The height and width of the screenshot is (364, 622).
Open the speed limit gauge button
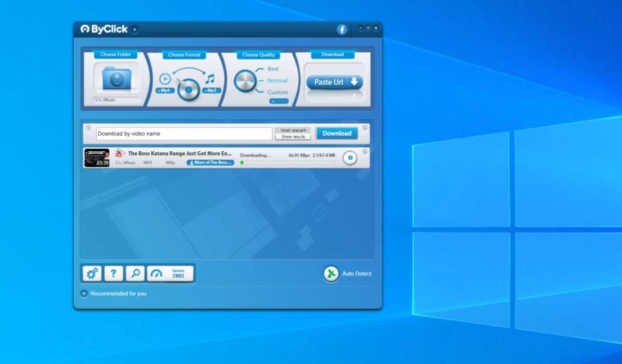pyautogui.click(x=171, y=274)
